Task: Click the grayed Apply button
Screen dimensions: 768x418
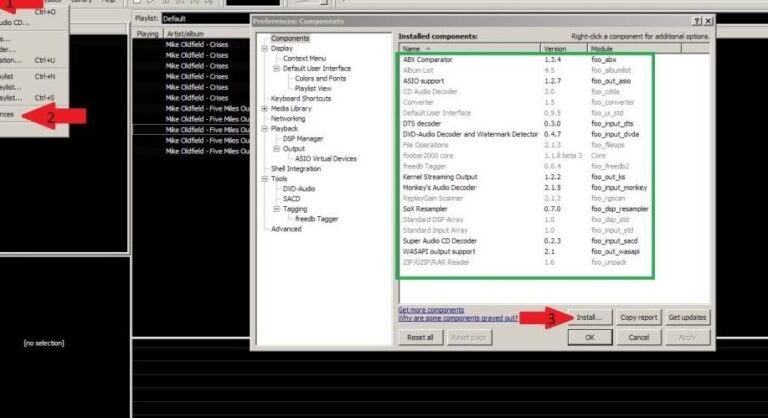Action: (x=687, y=338)
